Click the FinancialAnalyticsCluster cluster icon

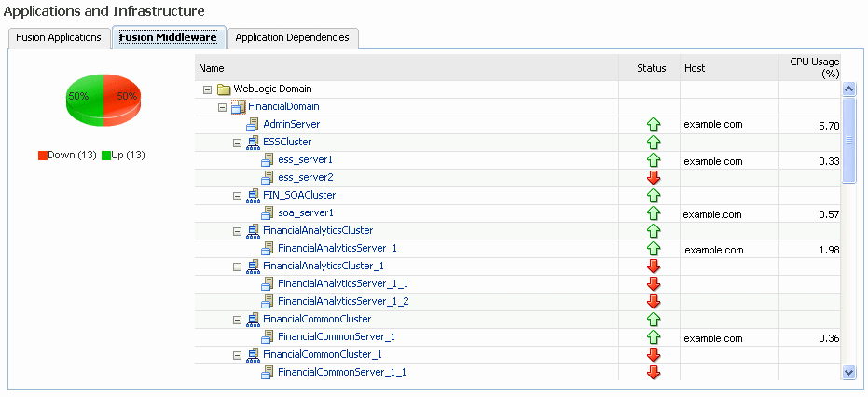tap(253, 231)
